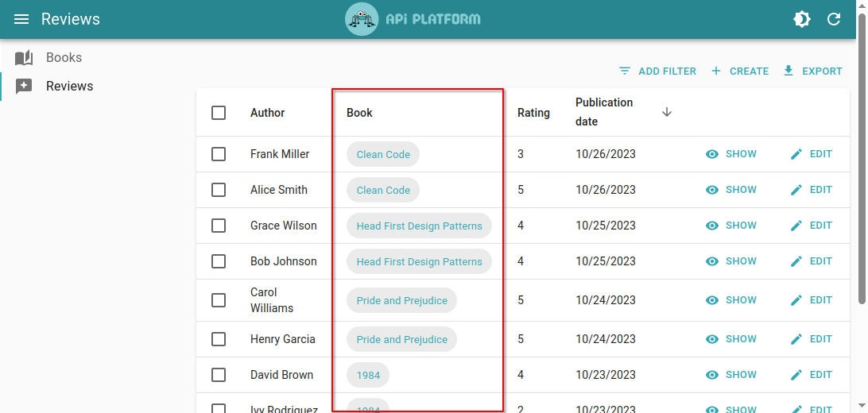Viewport: 868px width, 413px height.
Task: Click the author name Alice Smith
Action: pos(278,190)
